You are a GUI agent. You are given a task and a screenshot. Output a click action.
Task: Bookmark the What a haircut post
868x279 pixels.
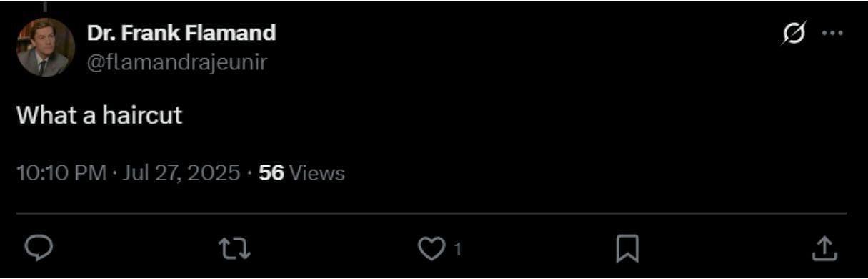coord(627,248)
